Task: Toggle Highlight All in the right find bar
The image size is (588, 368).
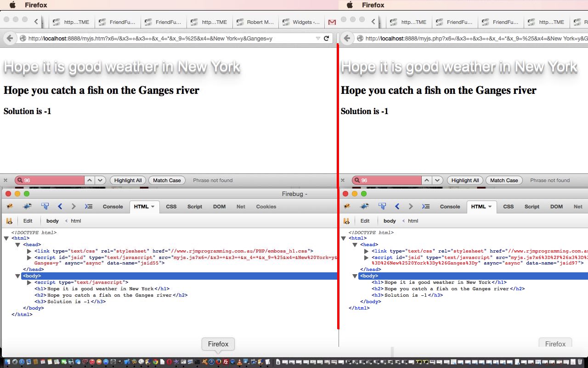Action: (465, 180)
